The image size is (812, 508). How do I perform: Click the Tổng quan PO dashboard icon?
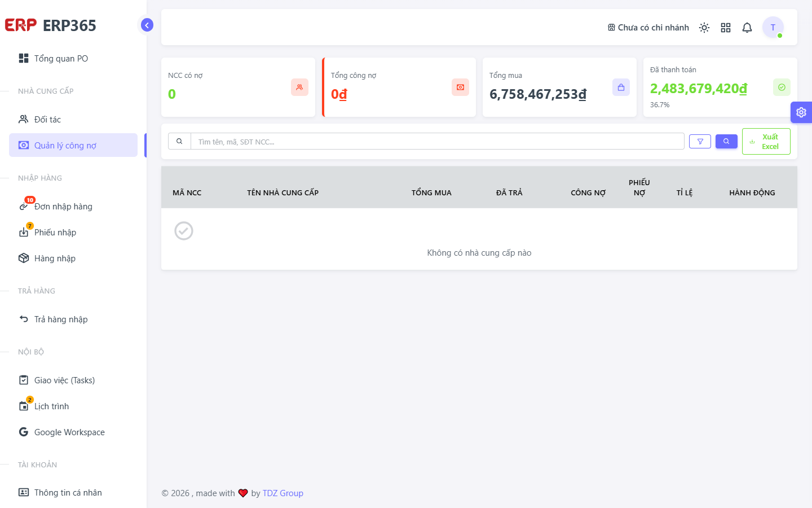point(24,58)
